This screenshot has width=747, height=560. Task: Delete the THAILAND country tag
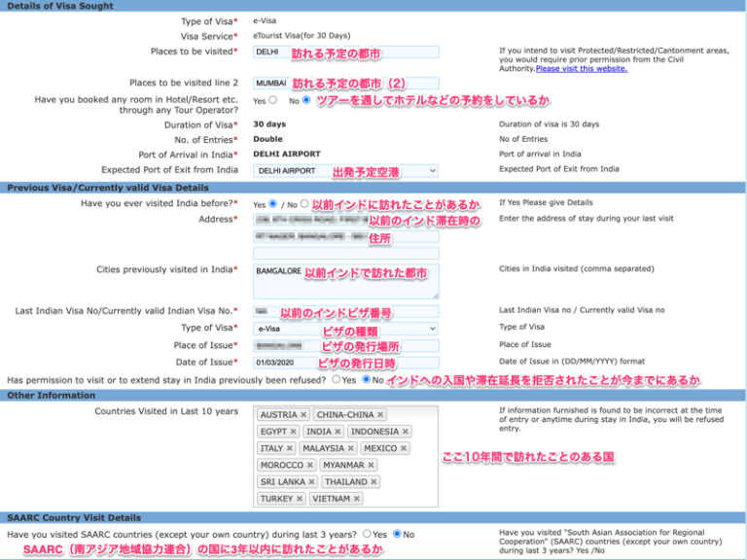373,482
